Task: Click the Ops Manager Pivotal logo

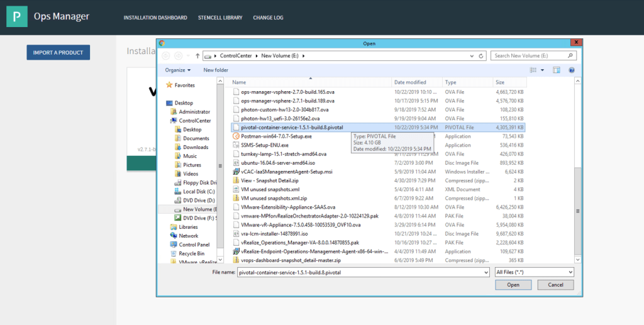Action: [17, 17]
